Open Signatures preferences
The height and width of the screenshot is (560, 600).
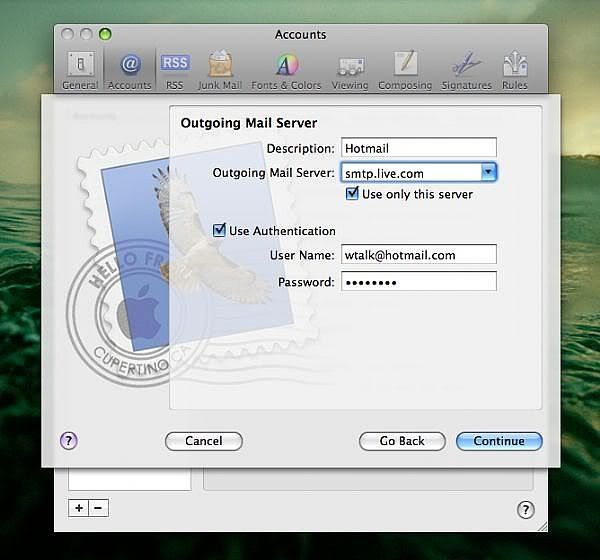pos(466,71)
